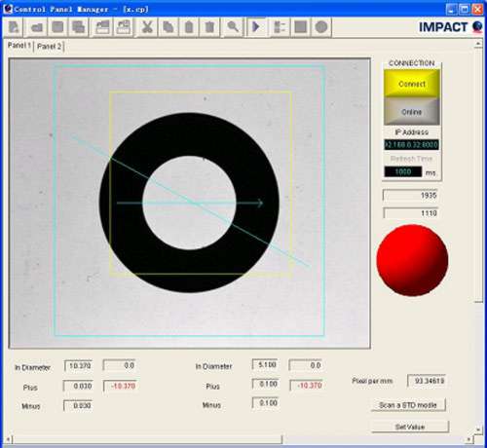This screenshot has height=448, width=487.
Task: Click the Copy toolbar icon
Action: pyautogui.click(x=168, y=27)
